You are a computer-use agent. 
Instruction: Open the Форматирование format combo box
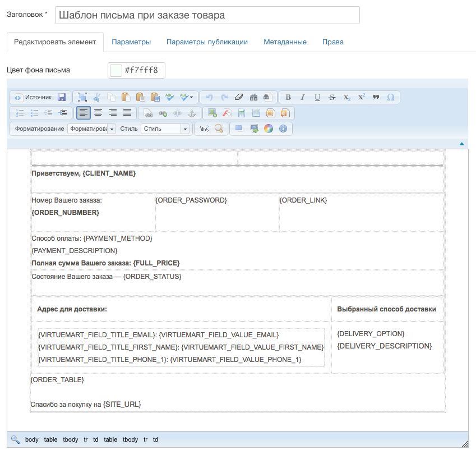(92, 129)
